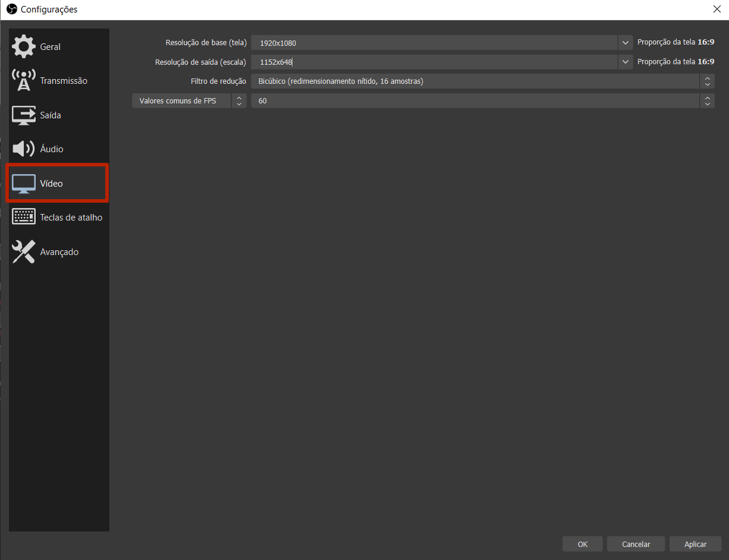Click the OBS logo in title bar

pyautogui.click(x=11, y=9)
